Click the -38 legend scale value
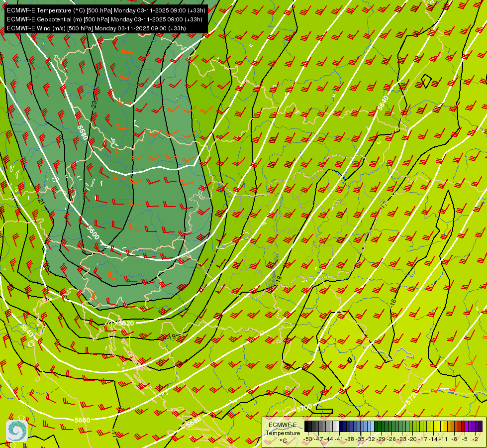Viewport: 487px width, 448px height. coord(349,439)
